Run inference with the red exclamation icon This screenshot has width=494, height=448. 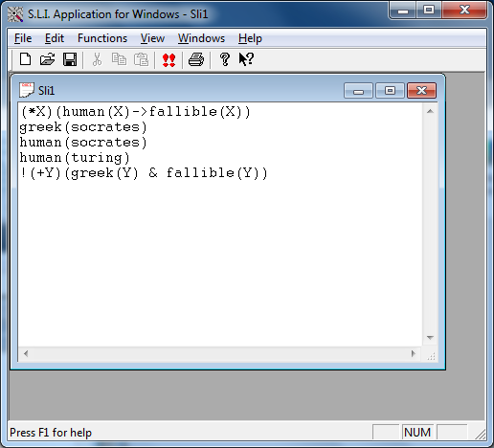click(168, 59)
